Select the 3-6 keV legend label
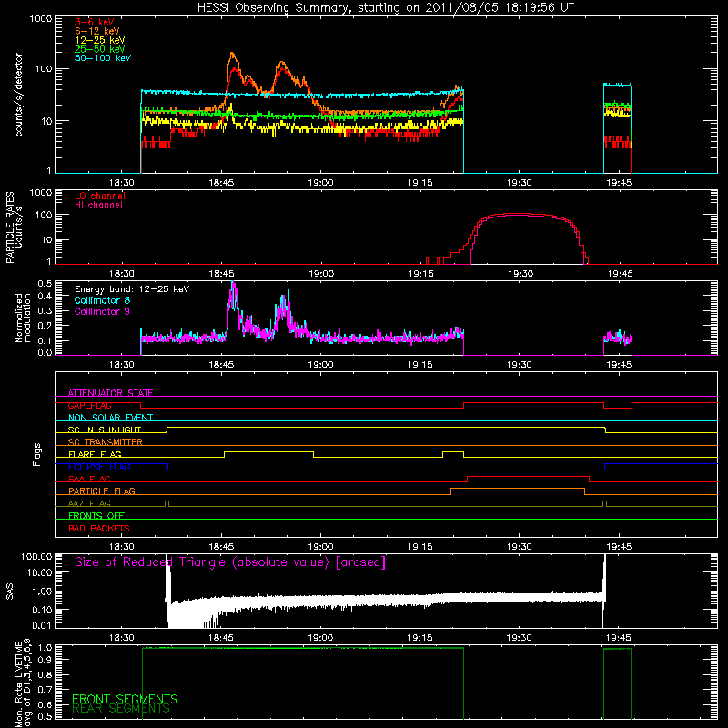Image resolution: width=728 pixels, height=728 pixels. pos(95,22)
